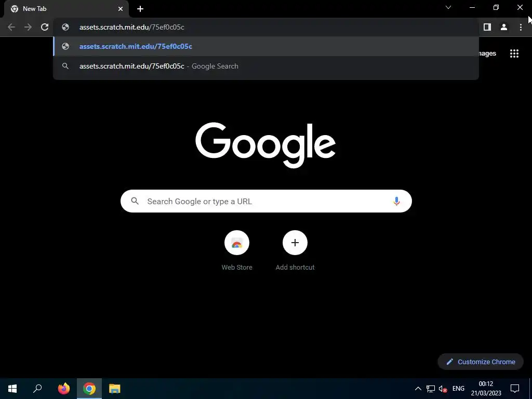Start voice search with the microphone icon
The width and height of the screenshot is (532, 399).
pos(396,201)
